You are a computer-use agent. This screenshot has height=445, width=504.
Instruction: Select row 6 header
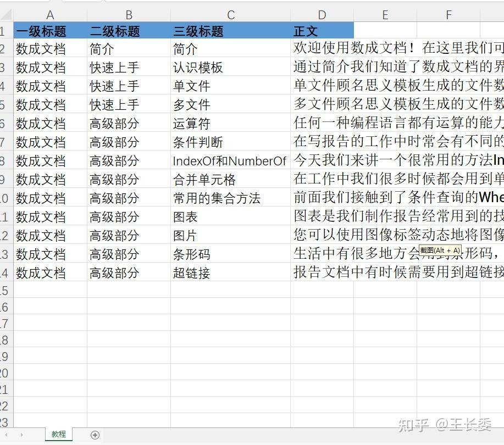6,123
